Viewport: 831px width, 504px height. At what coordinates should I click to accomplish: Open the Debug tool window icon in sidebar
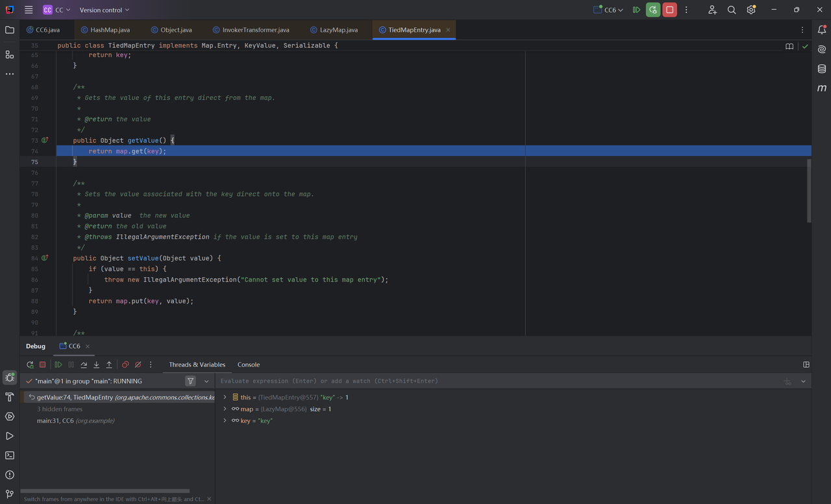(x=10, y=377)
